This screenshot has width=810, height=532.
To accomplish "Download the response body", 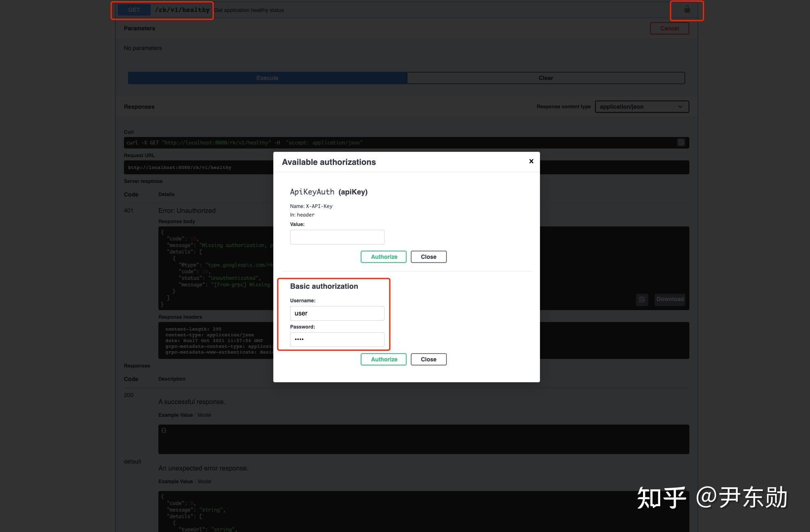I will click(x=670, y=299).
